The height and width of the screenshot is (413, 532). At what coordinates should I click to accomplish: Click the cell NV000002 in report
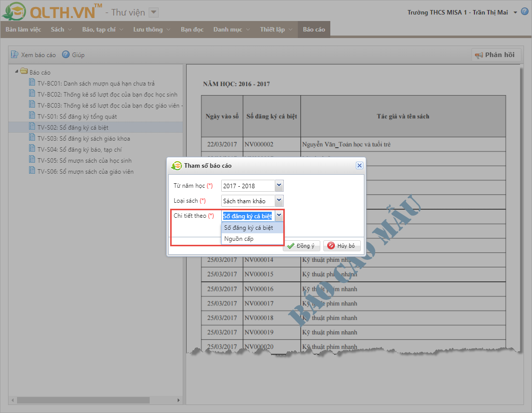(x=272, y=144)
